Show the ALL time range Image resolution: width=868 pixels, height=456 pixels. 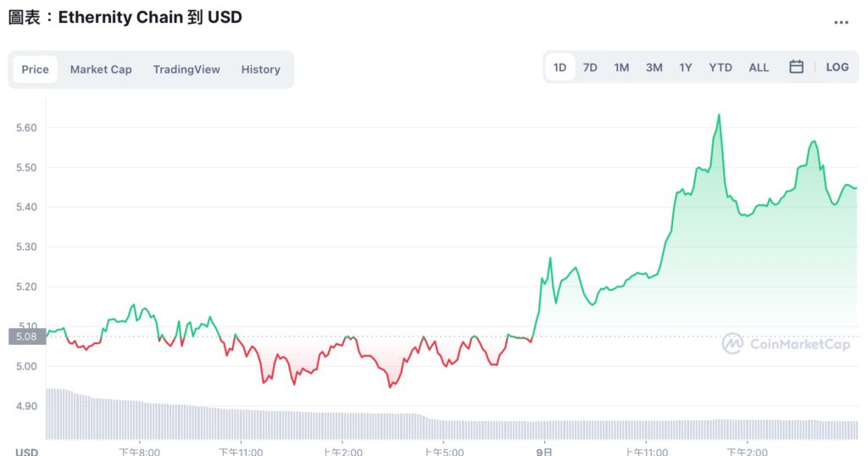point(759,67)
